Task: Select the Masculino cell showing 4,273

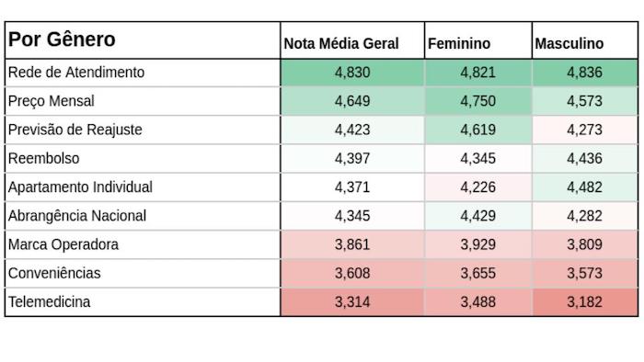Action: click(x=585, y=130)
